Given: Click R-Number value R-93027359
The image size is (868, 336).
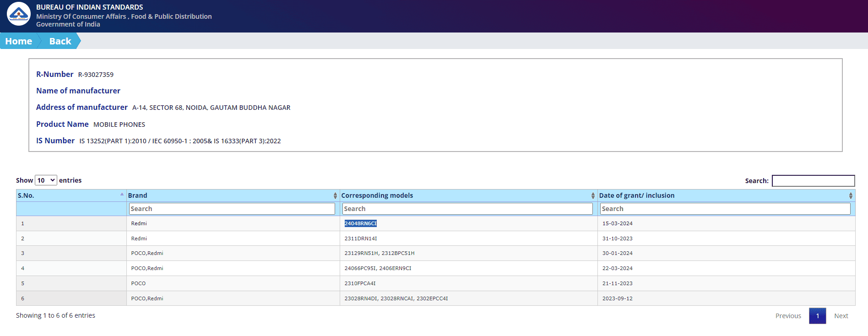Looking at the screenshot, I should [96, 75].
